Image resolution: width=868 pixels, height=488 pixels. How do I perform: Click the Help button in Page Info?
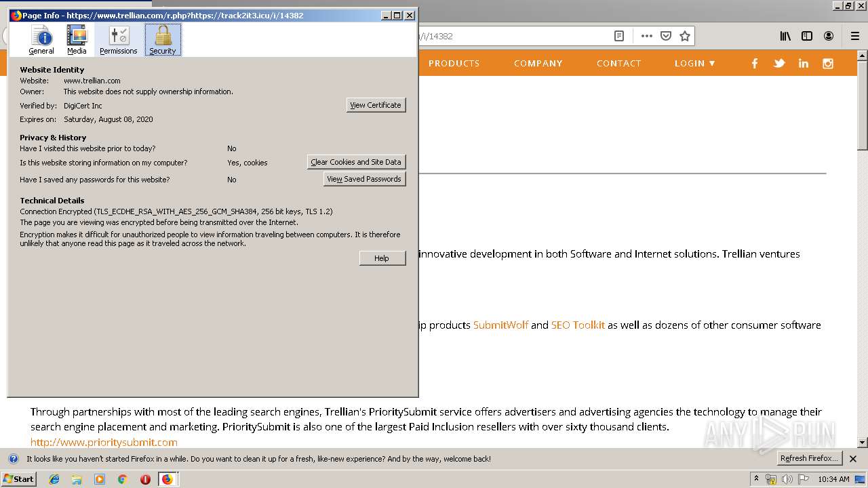click(382, 258)
